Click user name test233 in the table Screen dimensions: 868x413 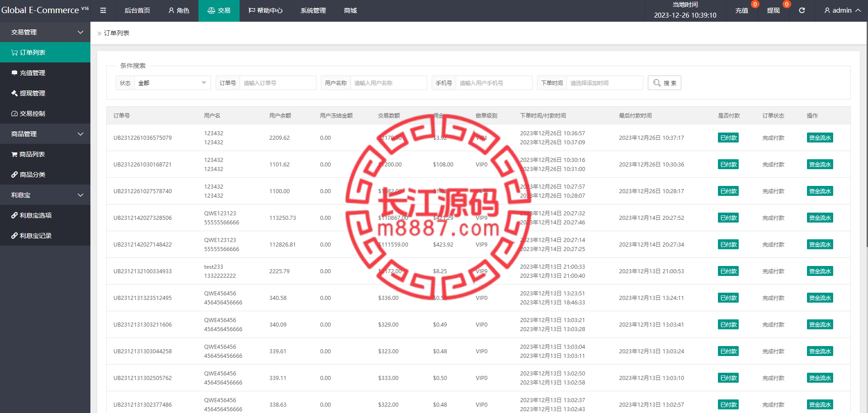[213, 266]
